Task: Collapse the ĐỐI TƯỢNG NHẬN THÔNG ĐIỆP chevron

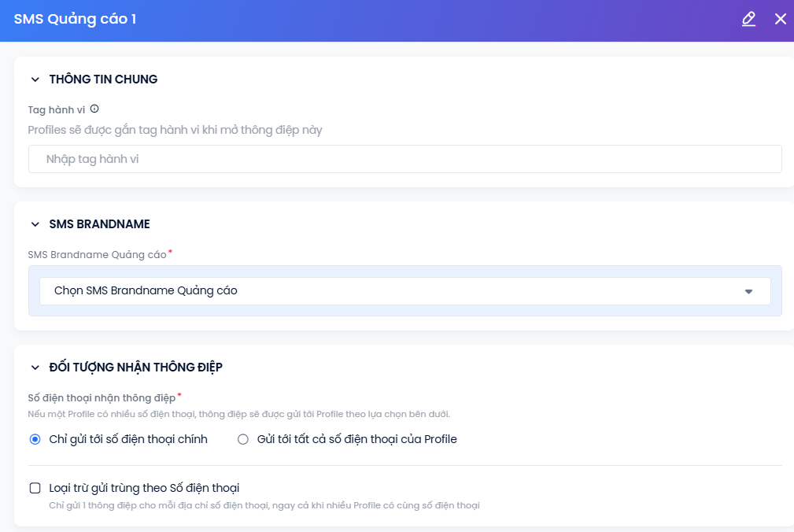Action: pyautogui.click(x=35, y=368)
